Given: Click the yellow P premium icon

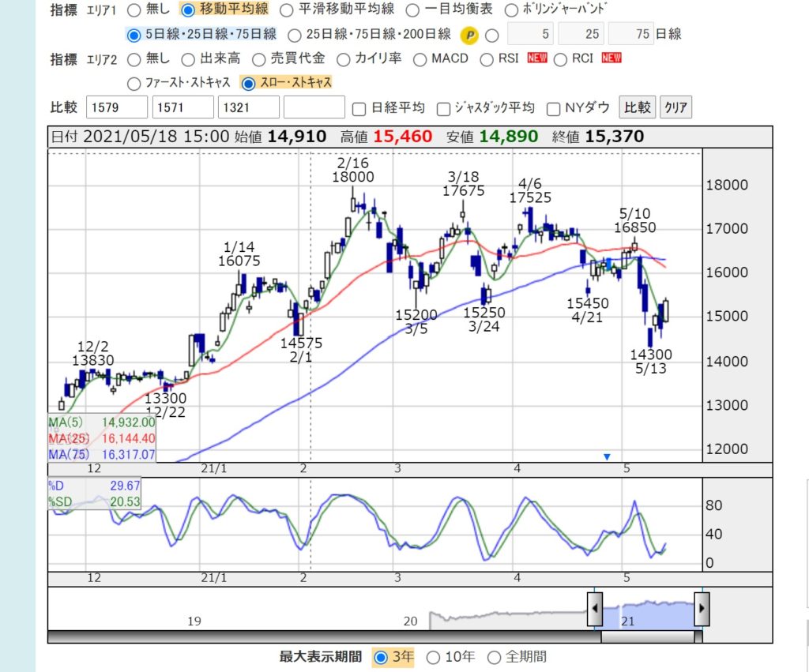Looking at the screenshot, I should (x=470, y=35).
